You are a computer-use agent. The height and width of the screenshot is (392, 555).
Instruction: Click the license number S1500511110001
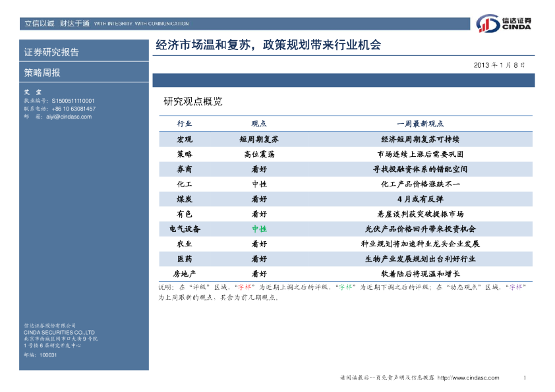tap(73, 101)
